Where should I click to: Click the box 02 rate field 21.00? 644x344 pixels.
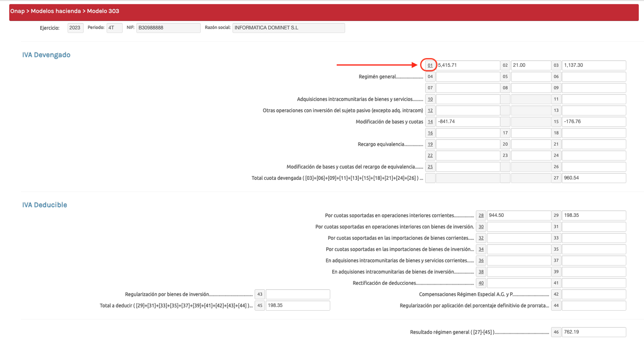pos(531,65)
